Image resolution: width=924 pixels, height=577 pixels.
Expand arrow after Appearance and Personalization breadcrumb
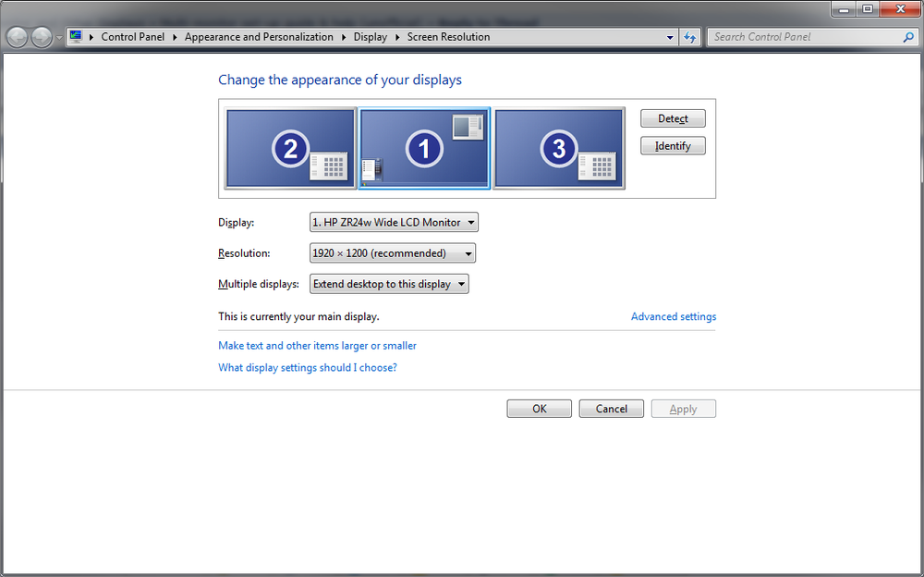344,37
